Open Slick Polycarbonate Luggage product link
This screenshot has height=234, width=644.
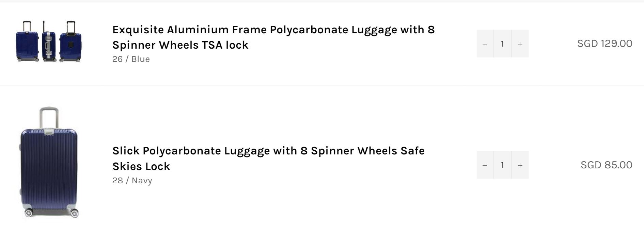tap(268, 158)
